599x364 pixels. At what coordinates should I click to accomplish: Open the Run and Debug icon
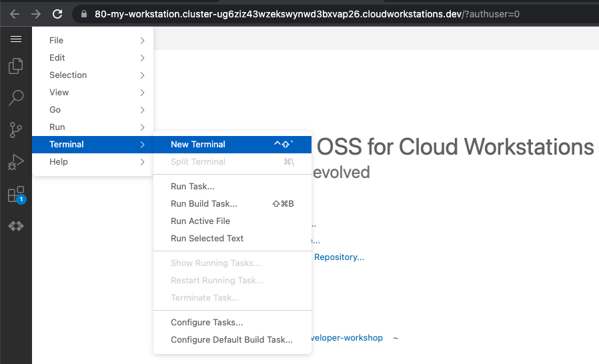16,162
